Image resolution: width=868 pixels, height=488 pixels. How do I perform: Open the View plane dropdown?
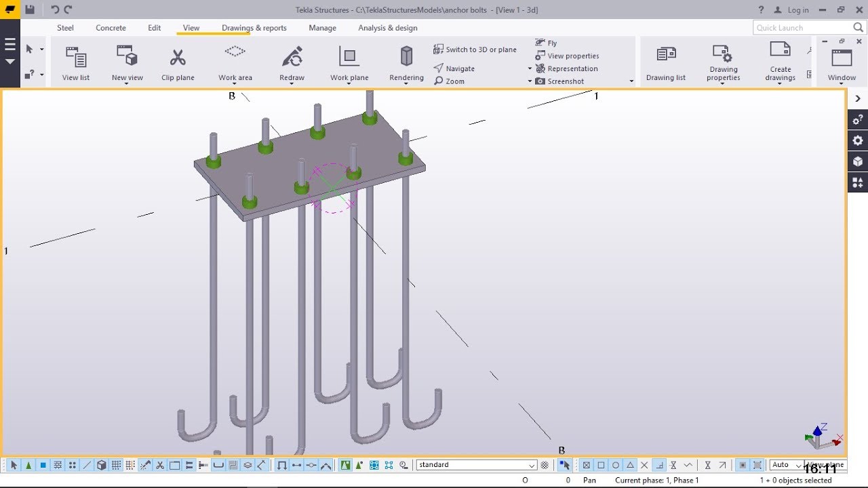pos(825,465)
